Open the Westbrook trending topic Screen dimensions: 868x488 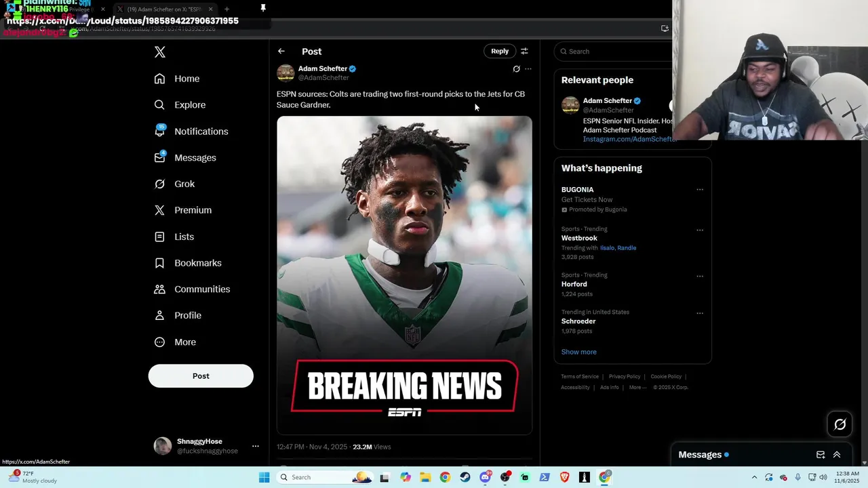(x=579, y=239)
